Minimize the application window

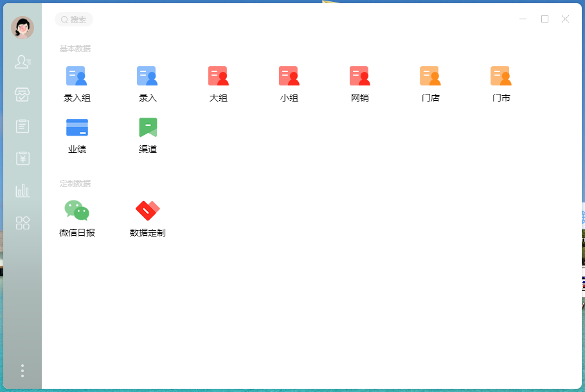523,19
